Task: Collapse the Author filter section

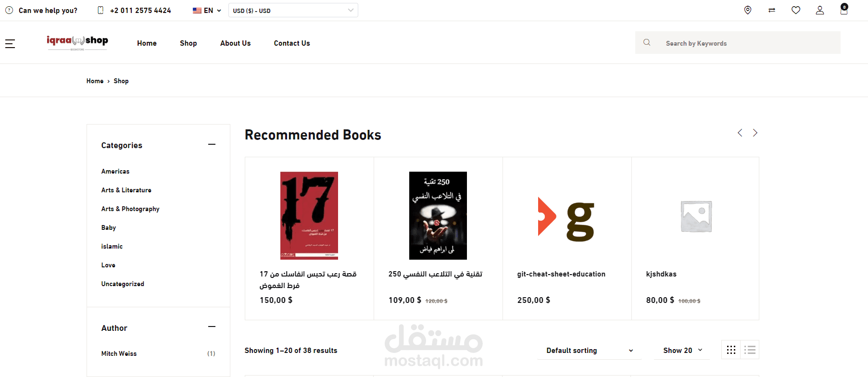Action: tap(212, 327)
